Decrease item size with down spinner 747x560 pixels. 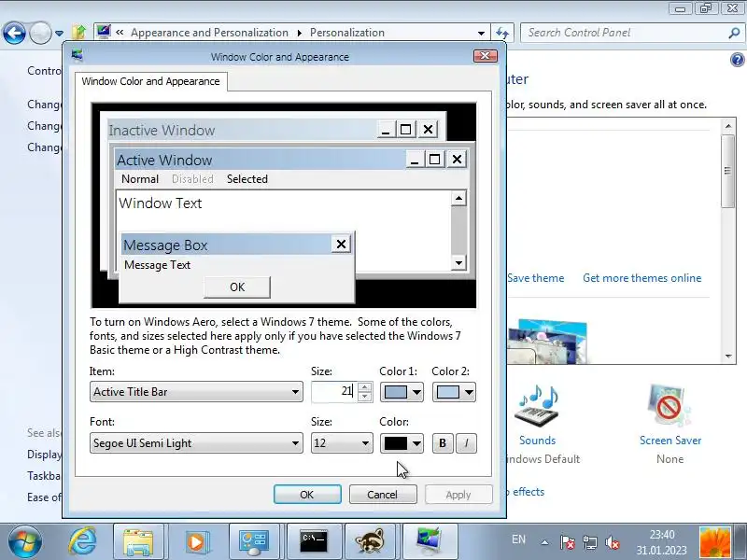coord(364,397)
